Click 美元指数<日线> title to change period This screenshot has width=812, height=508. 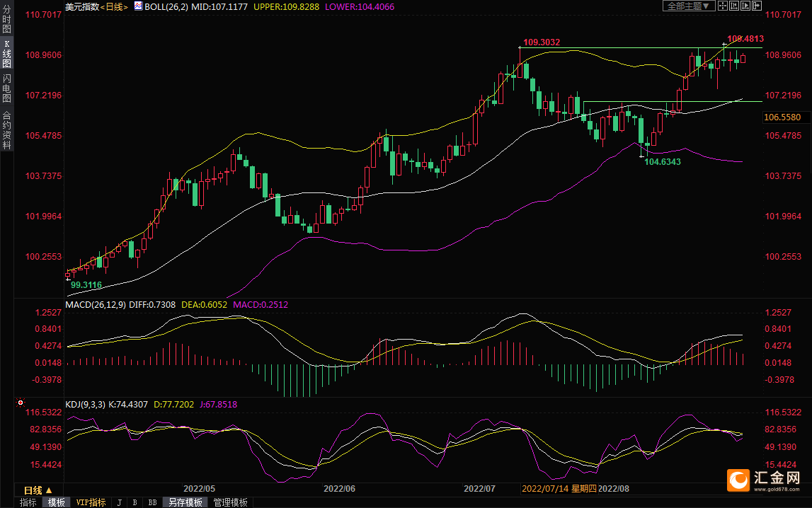click(96, 7)
